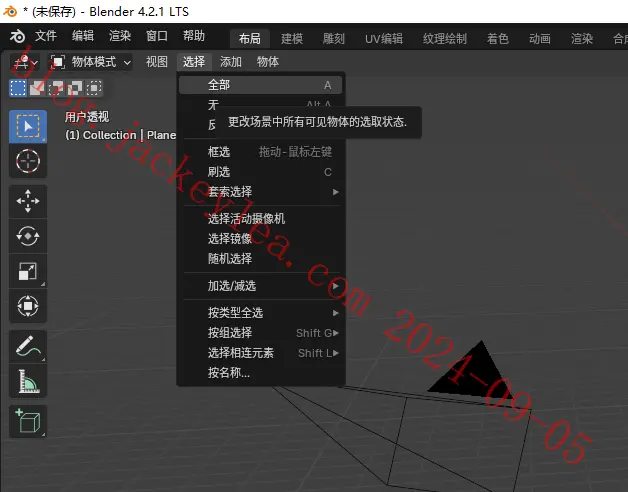Activate the 3D Cursor tool
The image size is (628, 492).
(28, 161)
